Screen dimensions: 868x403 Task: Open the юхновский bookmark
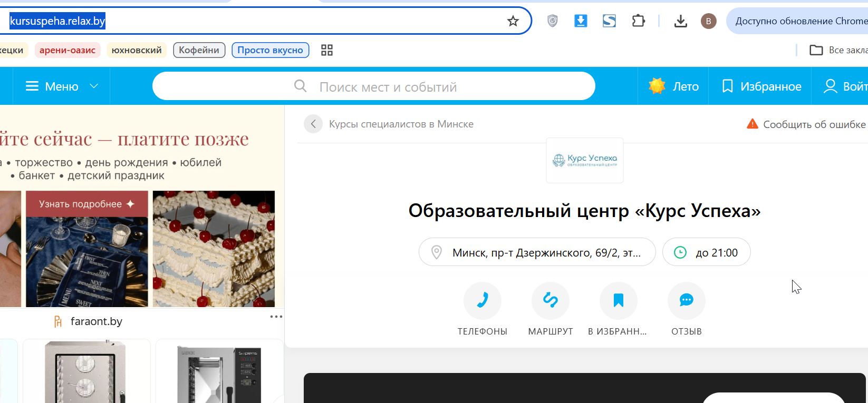click(137, 50)
